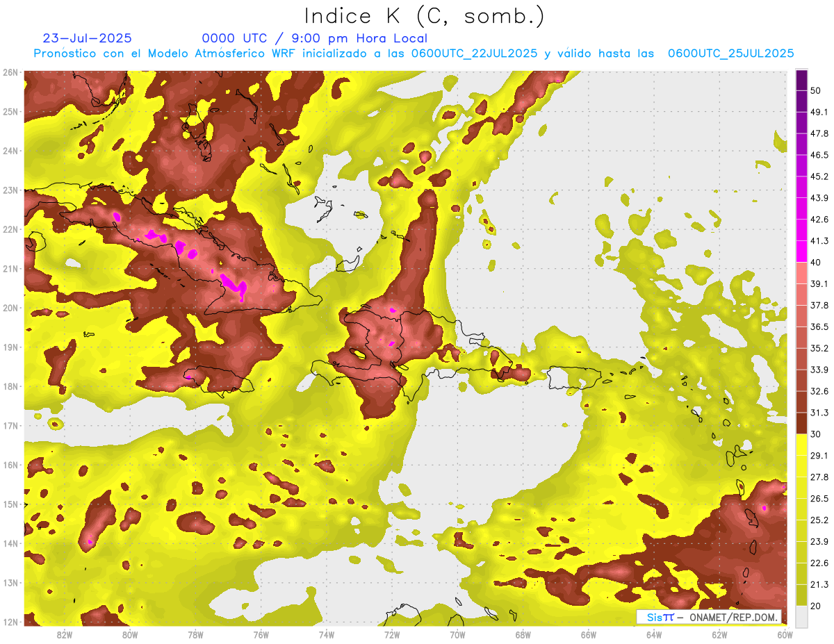Click the SisPI ONAMET/REP.DOM. logo box
Image resolution: width=834 pixels, height=644 pixels.
(x=708, y=617)
